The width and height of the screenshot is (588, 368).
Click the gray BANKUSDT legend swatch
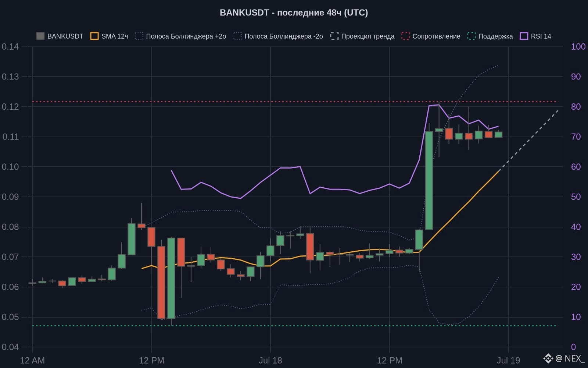[x=40, y=36]
